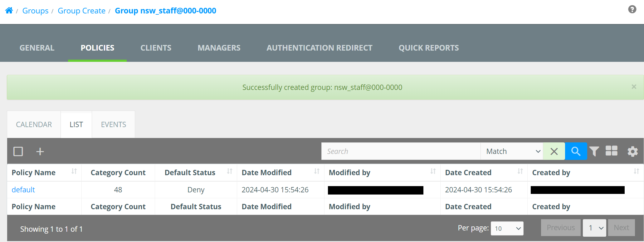Image resolution: width=644 pixels, height=242 pixels.
Task: Go to Groups in breadcrumb
Action: click(35, 11)
